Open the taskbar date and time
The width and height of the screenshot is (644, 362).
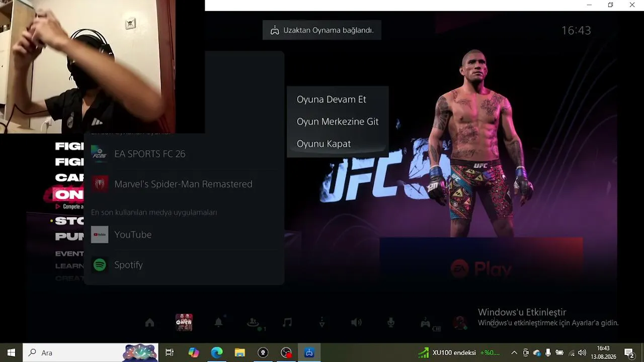(604, 352)
